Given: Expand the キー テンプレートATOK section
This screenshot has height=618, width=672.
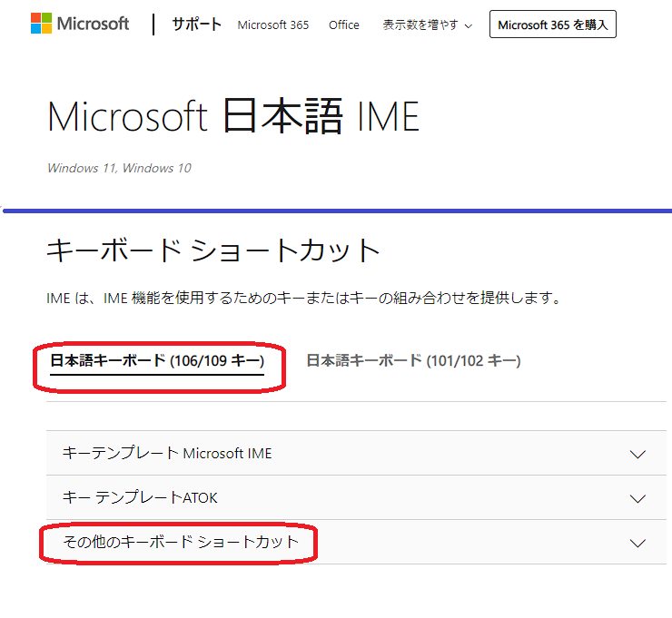Looking at the screenshot, I should pos(356,497).
